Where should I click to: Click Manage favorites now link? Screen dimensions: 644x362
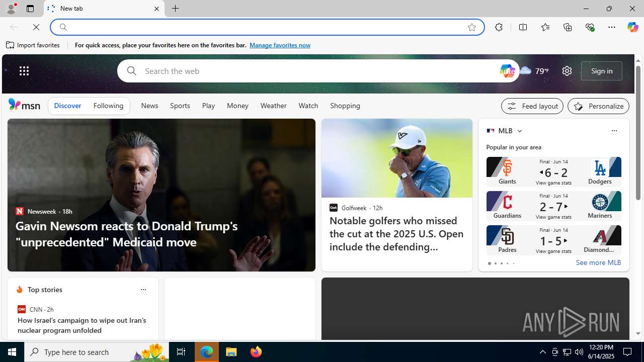(280, 45)
